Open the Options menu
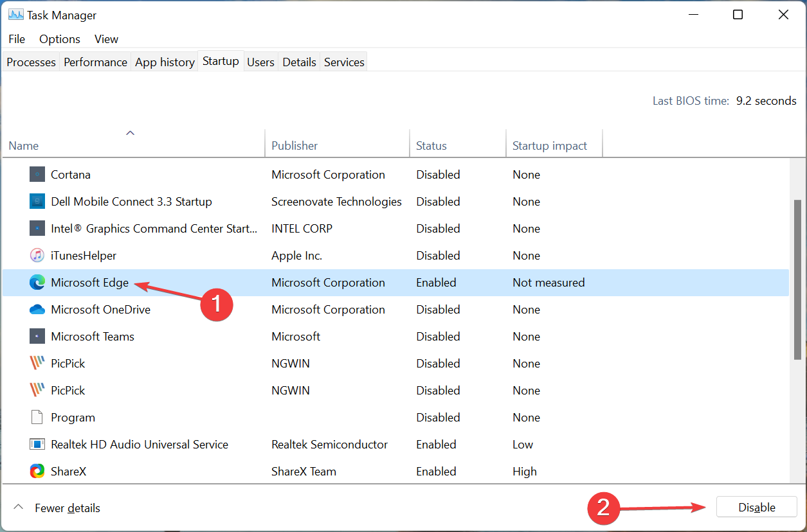The height and width of the screenshot is (532, 807). click(x=59, y=39)
